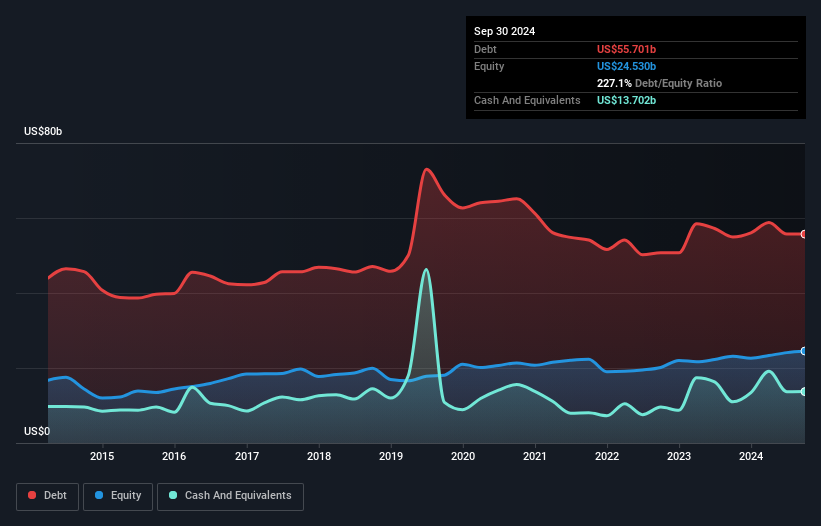Click the Sep 30 2024 tooltip date
The image size is (821, 526).
coord(504,31)
